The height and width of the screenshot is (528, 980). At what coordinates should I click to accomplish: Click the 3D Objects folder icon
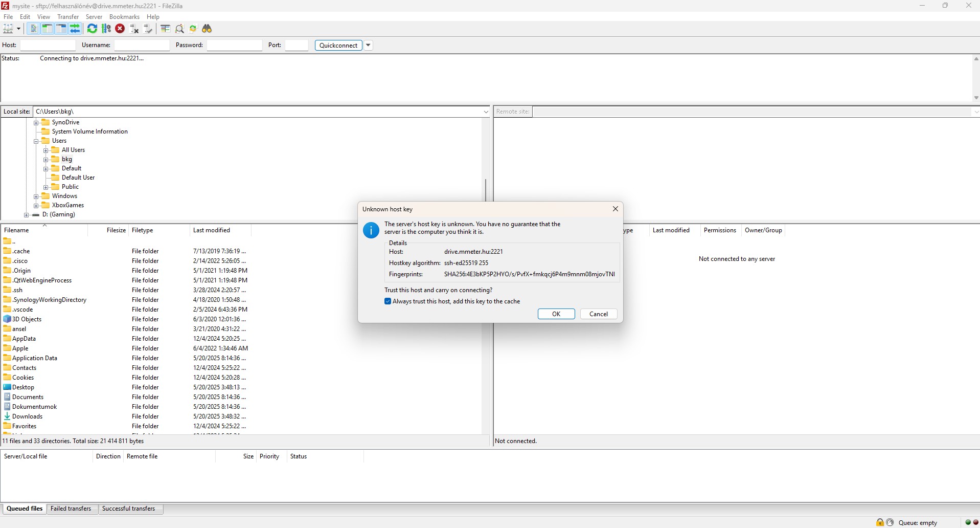coord(7,319)
